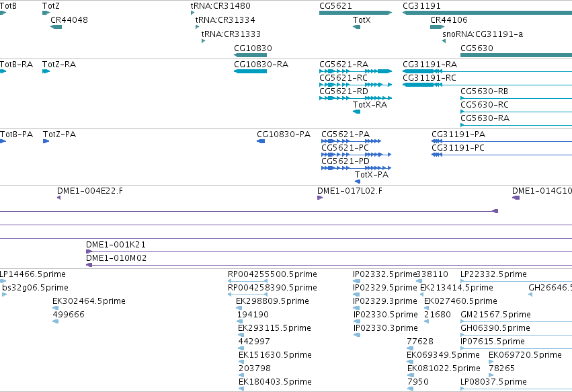Viewport: 572px width, 392px height.
Task: Click the 442997 EST label
Action: pos(254,342)
